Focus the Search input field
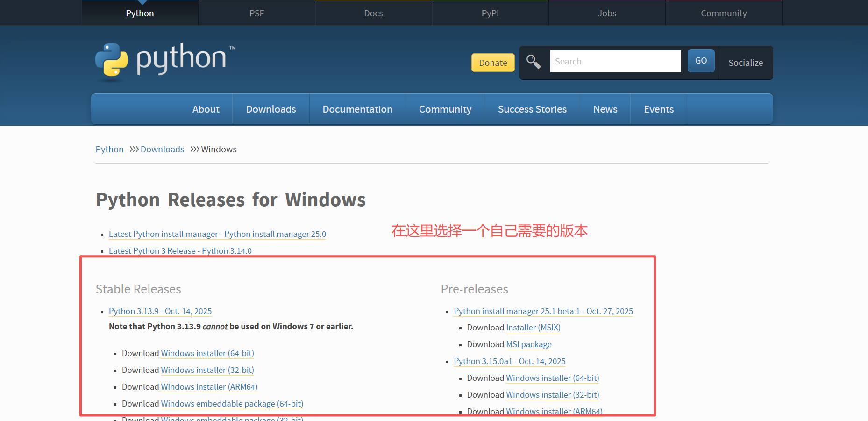The image size is (868, 421). coord(615,61)
